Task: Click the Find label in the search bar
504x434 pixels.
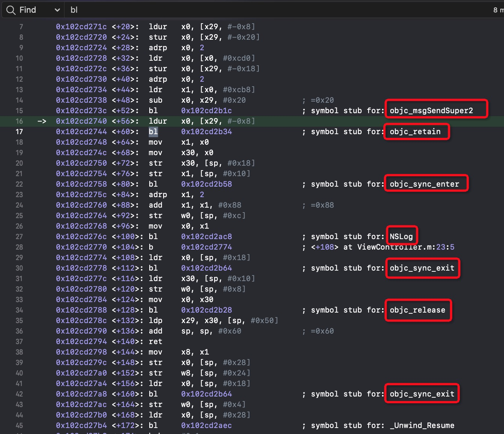Action: coord(28,10)
